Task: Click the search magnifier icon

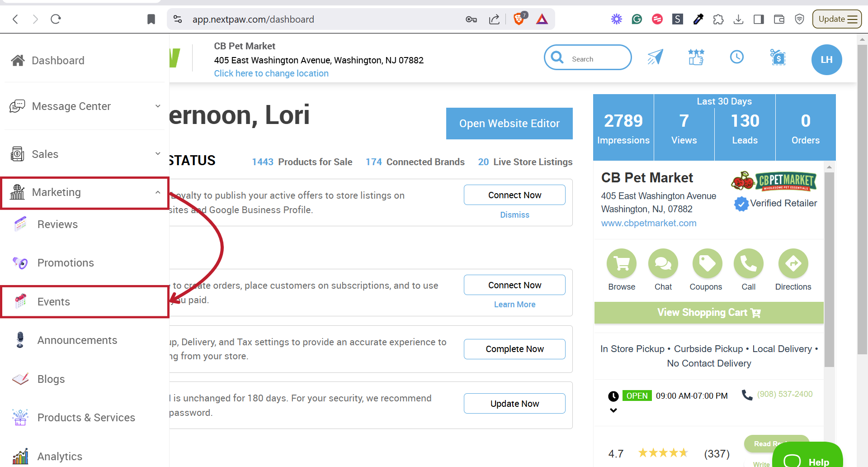Action: tap(557, 57)
